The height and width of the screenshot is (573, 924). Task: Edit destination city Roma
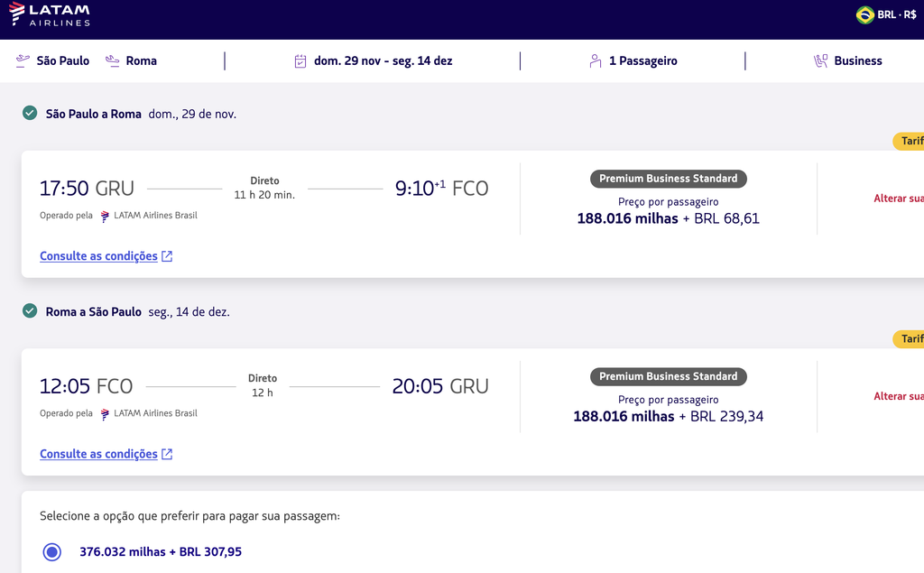coord(141,60)
